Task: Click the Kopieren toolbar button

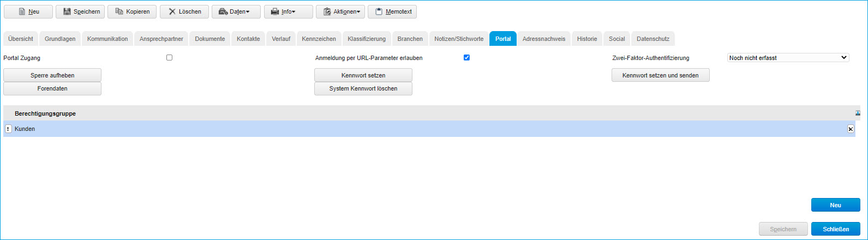Action: click(x=132, y=11)
